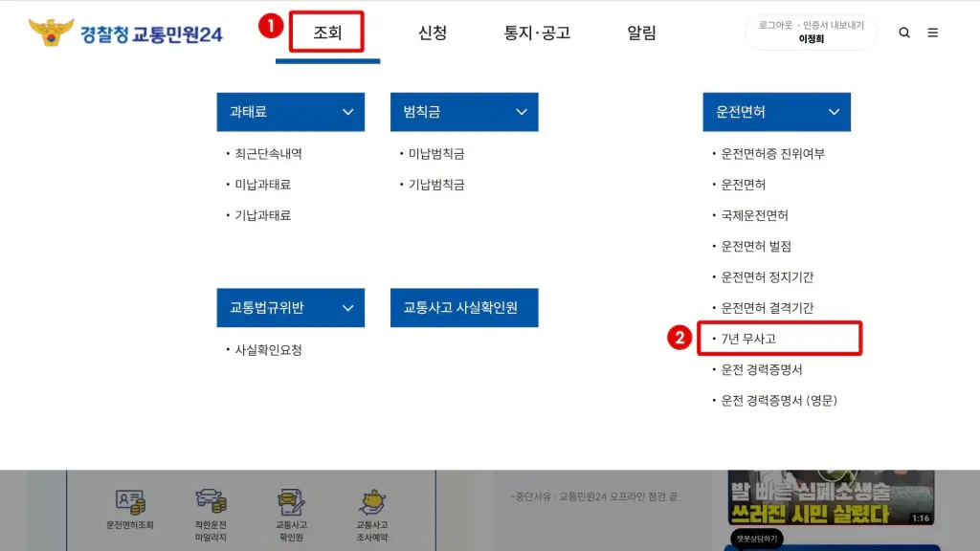Click the 로그아웃 link
980x551 pixels.
point(775,25)
